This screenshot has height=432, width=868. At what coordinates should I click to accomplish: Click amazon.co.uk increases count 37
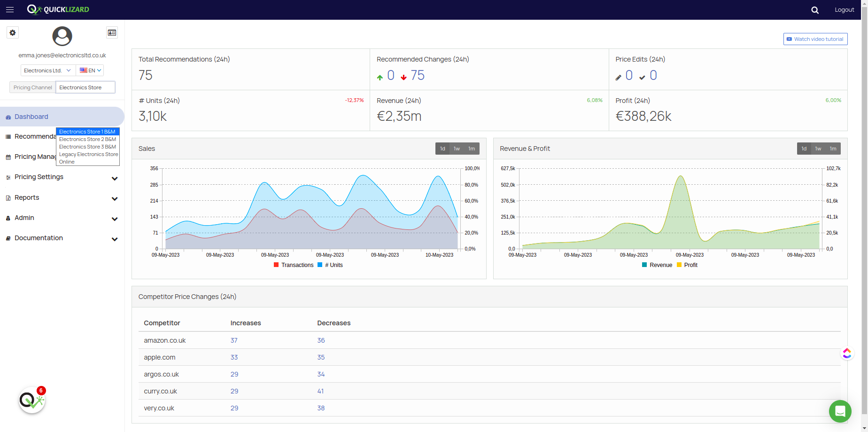[x=234, y=340]
